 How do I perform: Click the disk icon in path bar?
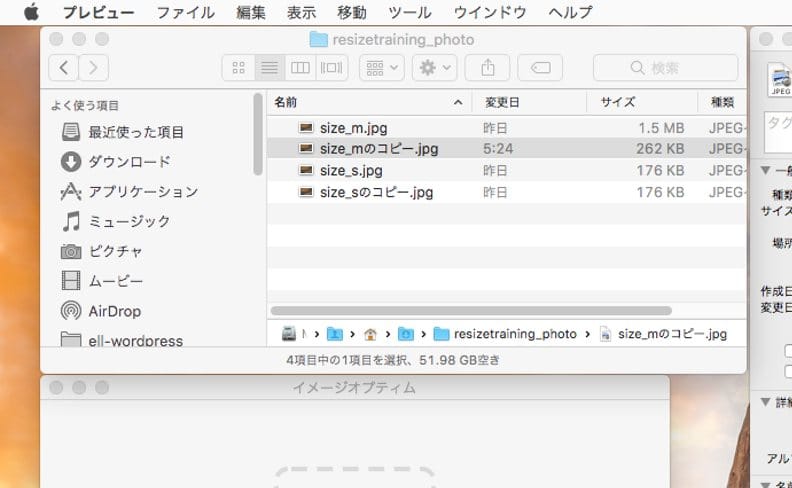pyautogui.click(x=289, y=333)
